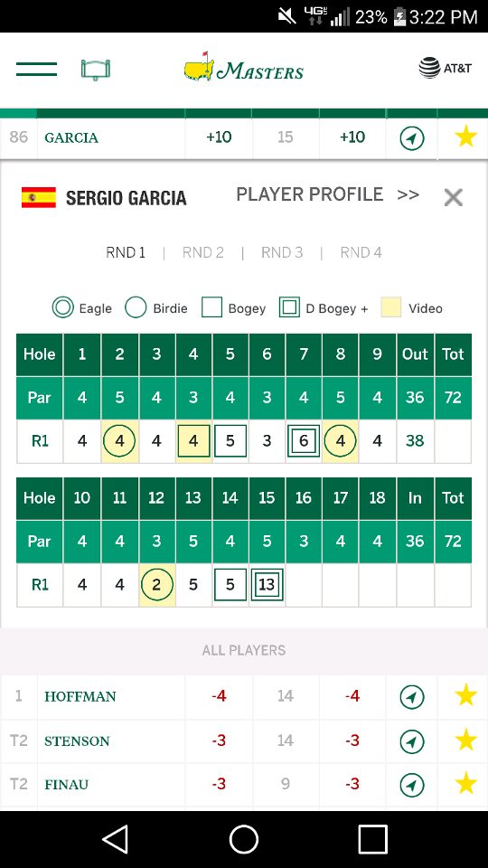Tap the leaderboard icon beside the menu

click(96, 70)
